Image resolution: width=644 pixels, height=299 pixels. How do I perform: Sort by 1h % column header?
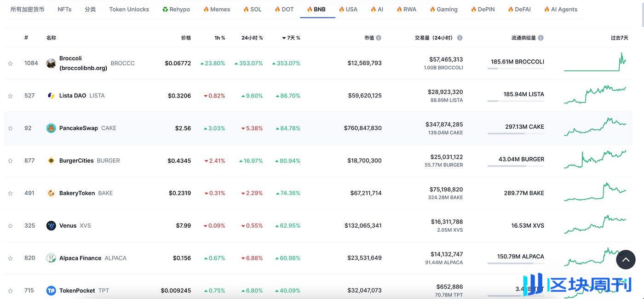click(220, 38)
